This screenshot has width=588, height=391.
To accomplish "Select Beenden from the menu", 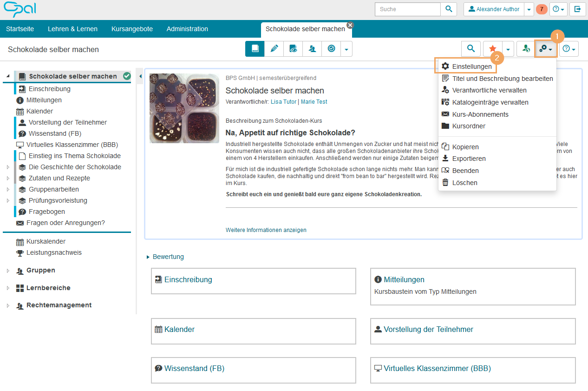I will (497, 171).
